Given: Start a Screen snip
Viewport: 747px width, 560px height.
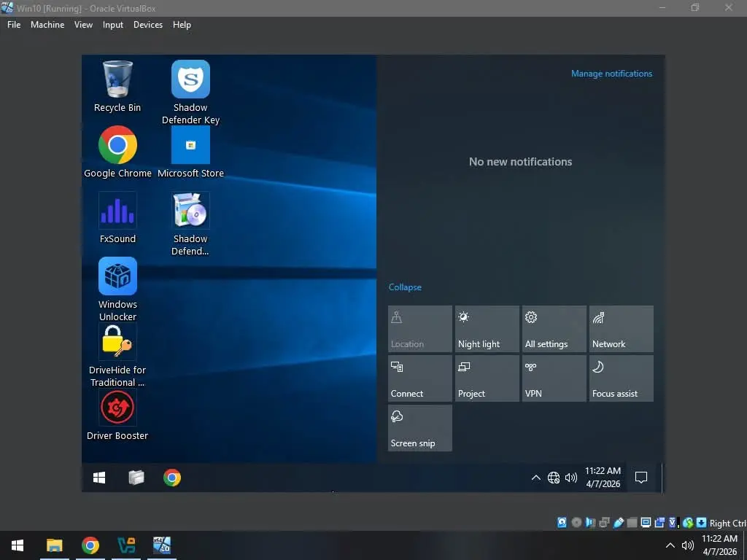Looking at the screenshot, I should point(419,428).
